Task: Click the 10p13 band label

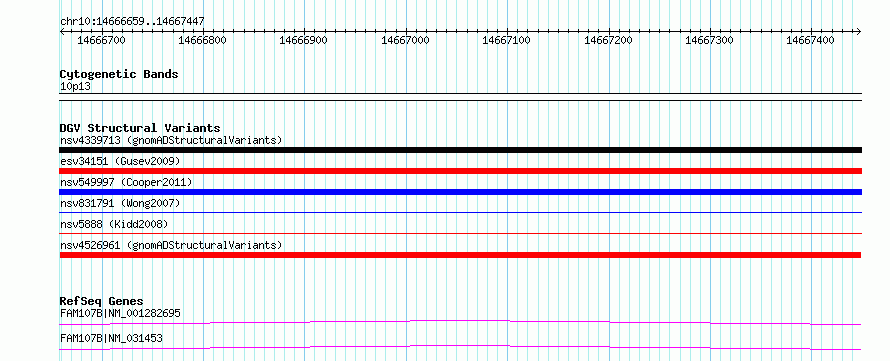Action: coord(75,87)
